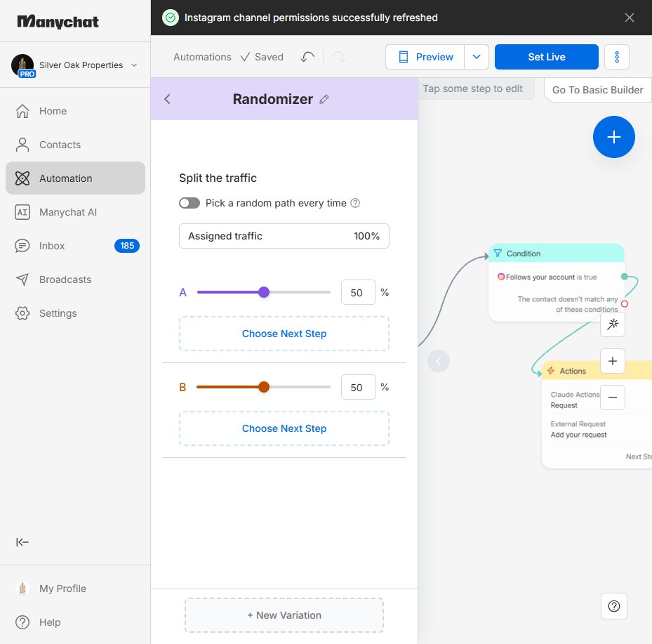
Task: Select the Actions node header
Action: click(x=597, y=370)
